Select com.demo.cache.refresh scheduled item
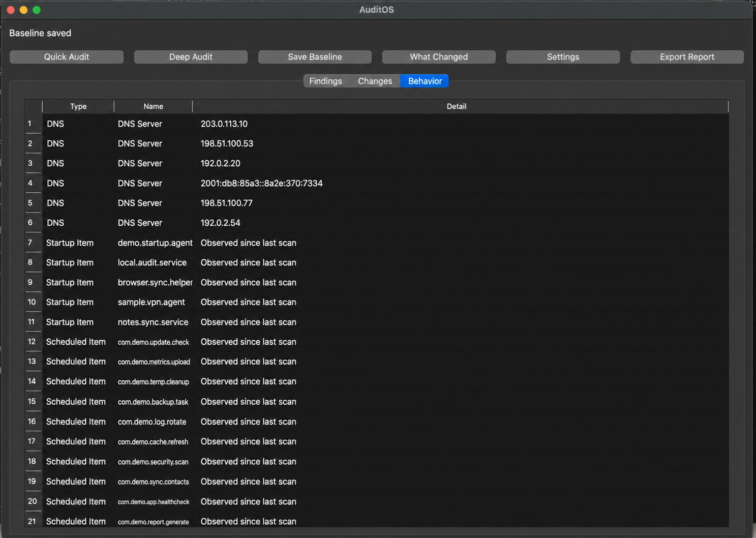 pos(153,442)
